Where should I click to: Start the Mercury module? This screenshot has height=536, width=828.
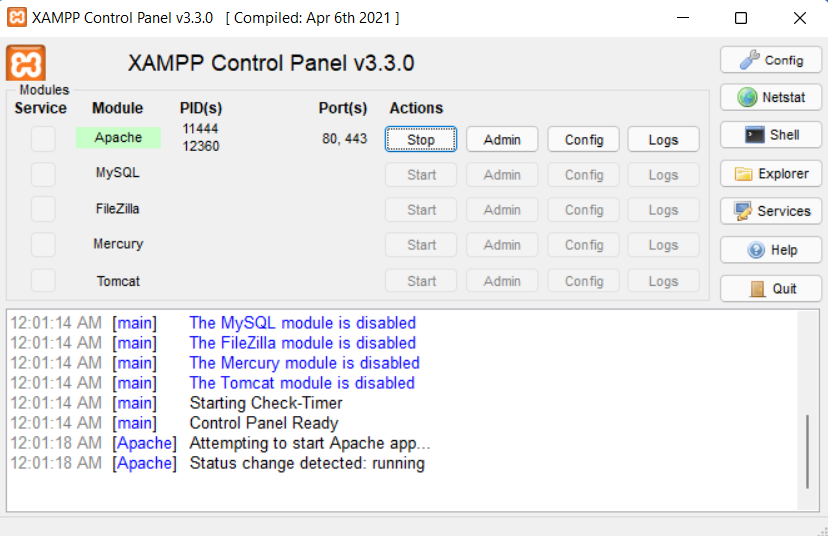(x=421, y=245)
